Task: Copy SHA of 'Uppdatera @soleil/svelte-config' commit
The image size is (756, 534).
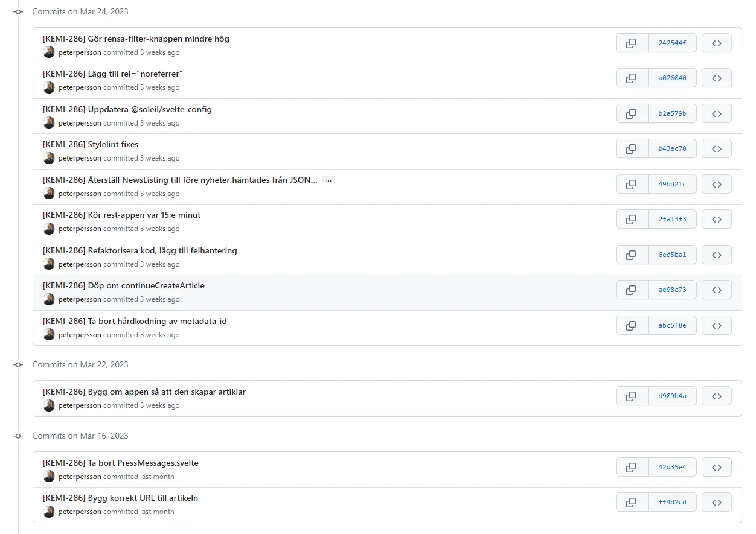Action: pyautogui.click(x=632, y=113)
